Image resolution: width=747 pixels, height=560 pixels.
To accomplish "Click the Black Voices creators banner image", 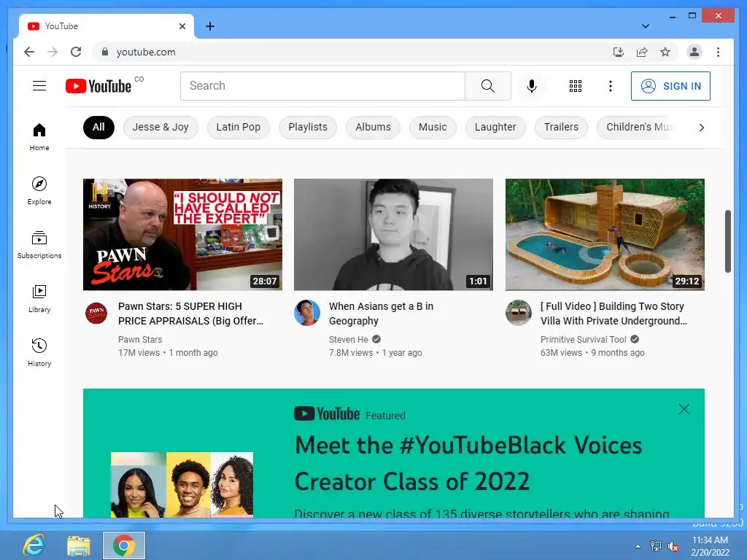I will tap(182, 485).
